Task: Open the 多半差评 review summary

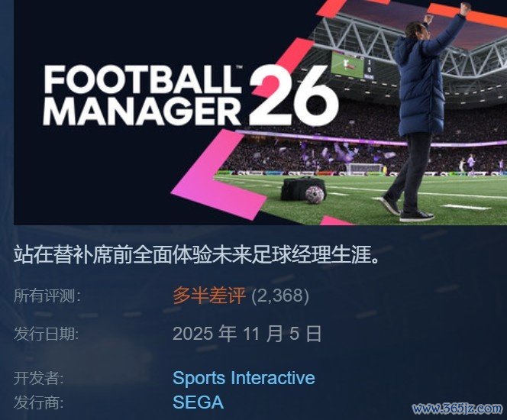Action: 209,296
